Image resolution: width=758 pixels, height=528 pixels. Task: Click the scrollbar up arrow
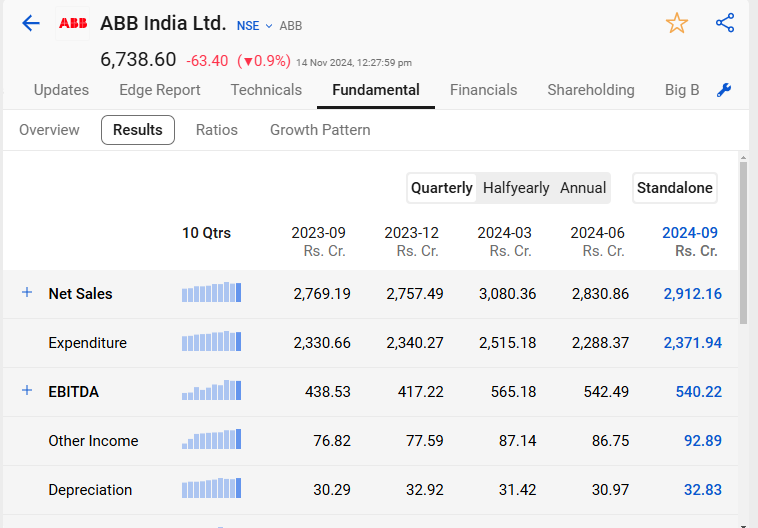[743, 158]
